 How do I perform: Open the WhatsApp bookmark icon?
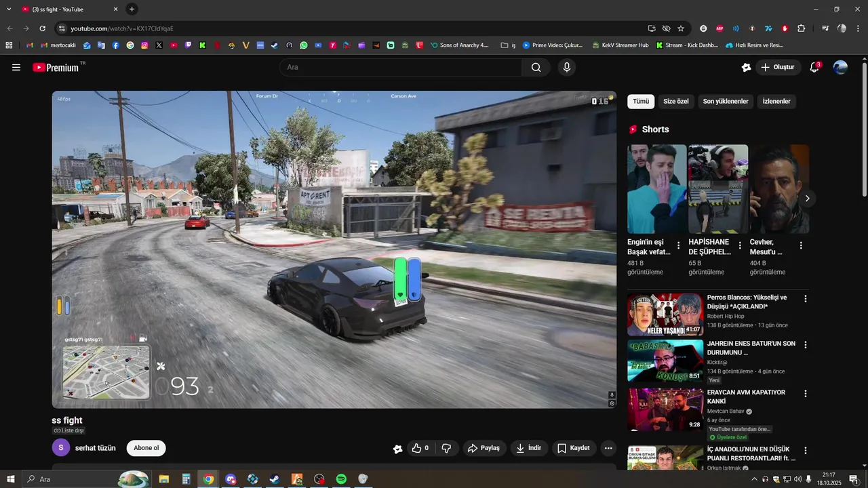coord(303,45)
